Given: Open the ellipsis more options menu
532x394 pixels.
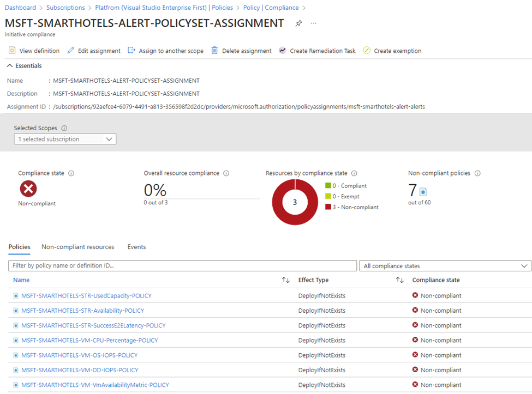Looking at the screenshot, I should [314, 23].
